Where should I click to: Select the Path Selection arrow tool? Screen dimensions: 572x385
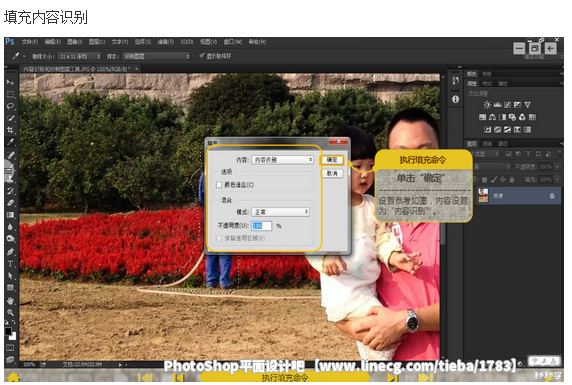(10, 276)
